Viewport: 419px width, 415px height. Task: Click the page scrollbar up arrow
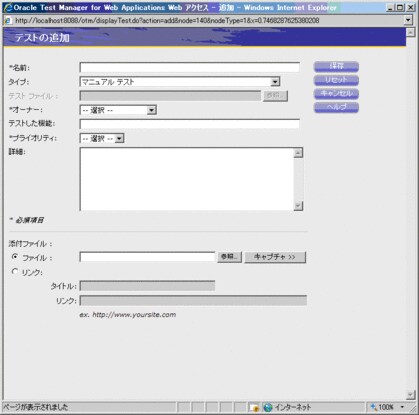pyautogui.click(x=411, y=32)
